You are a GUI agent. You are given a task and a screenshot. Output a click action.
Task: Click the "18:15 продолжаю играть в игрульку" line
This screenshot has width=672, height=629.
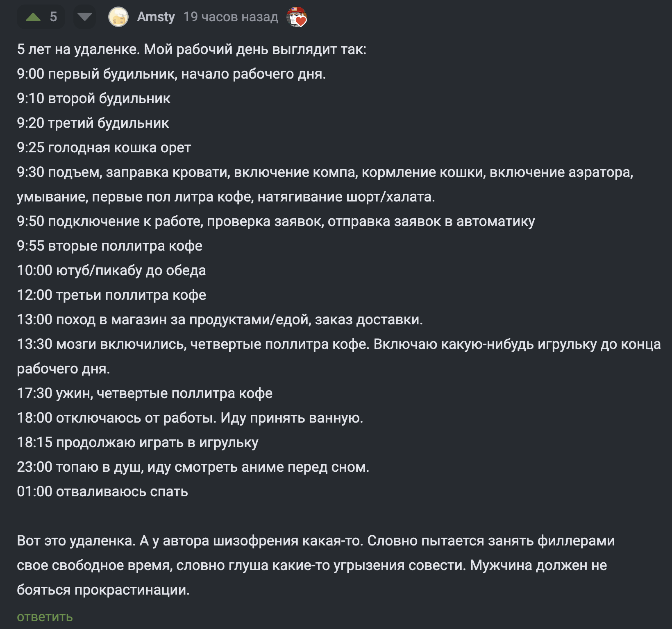[x=137, y=443]
